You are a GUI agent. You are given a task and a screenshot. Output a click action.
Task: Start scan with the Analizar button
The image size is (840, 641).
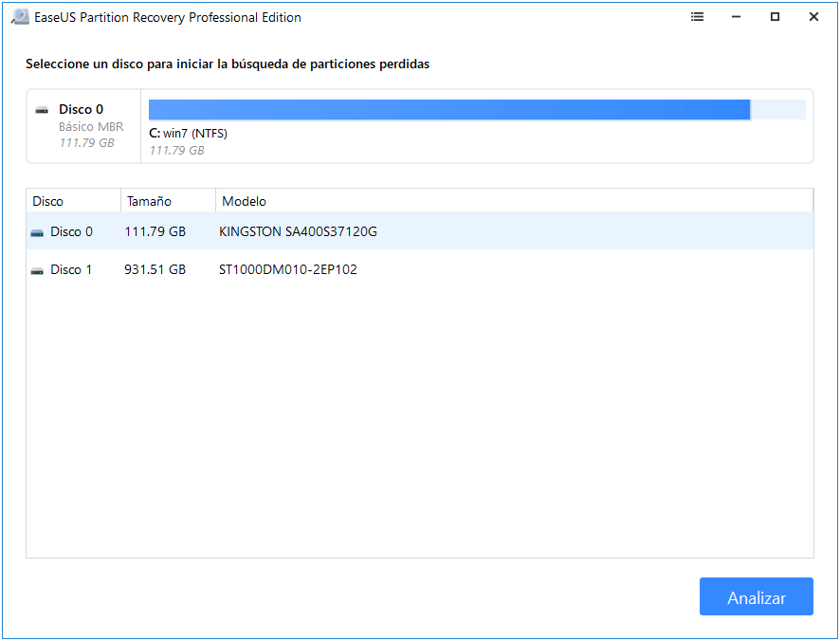pyautogui.click(x=757, y=596)
